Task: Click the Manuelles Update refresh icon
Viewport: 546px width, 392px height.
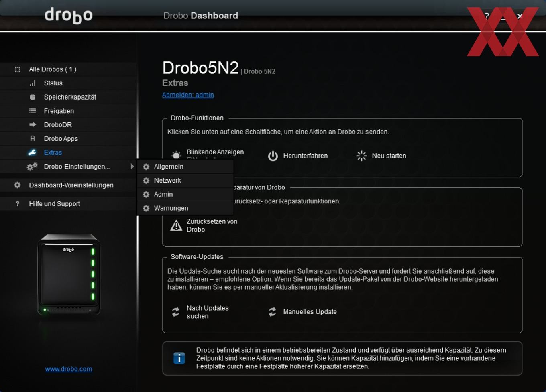Action: click(x=273, y=312)
